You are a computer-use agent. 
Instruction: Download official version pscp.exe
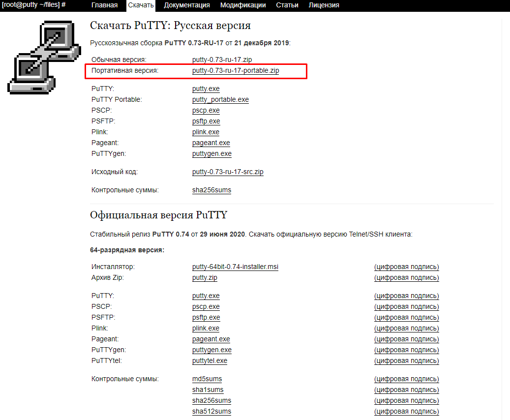pos(206,306)
